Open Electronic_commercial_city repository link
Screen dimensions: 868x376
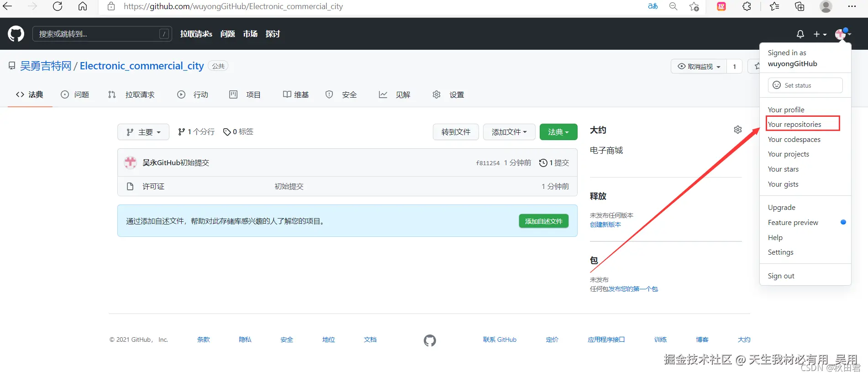[142, 66]
